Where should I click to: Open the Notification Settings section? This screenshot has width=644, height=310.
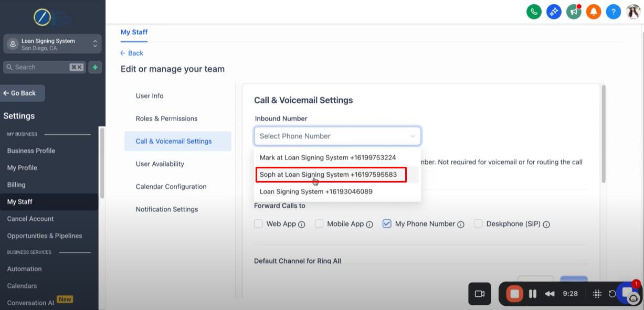(x=167, y=209)
